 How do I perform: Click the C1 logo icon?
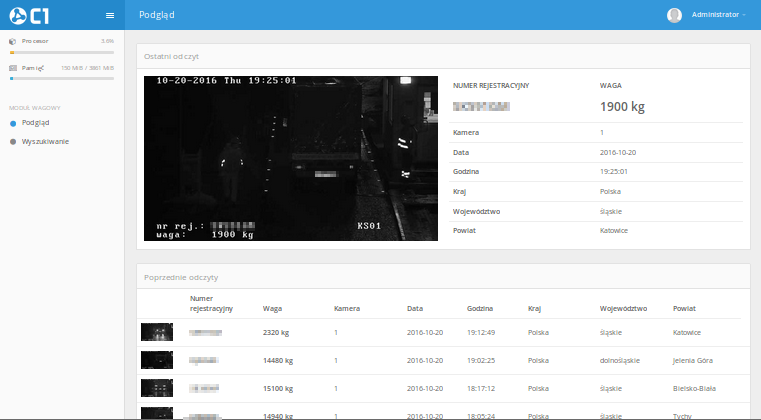point(29,16)
